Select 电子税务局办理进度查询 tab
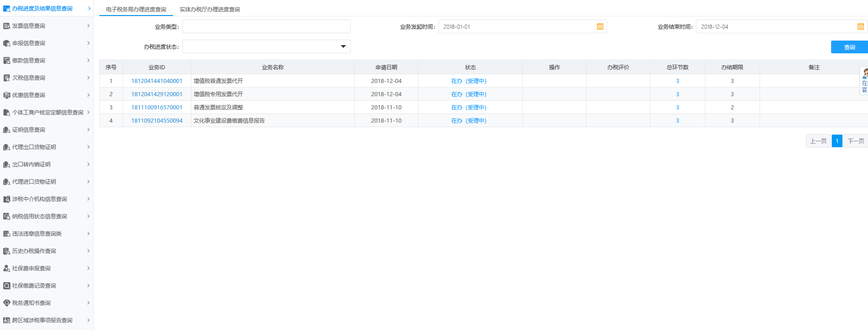This screenshot has height=330, width=868. (x=136, y=10)
